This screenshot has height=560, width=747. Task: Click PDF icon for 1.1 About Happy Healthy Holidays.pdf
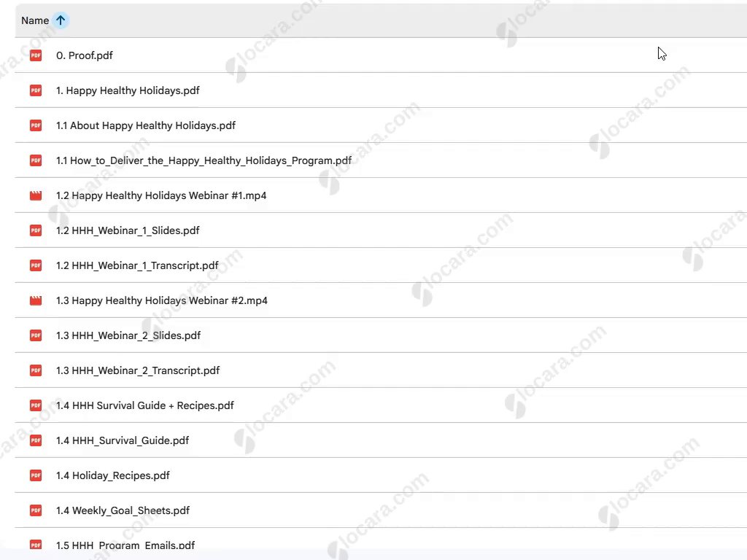pyautogui.click(x=36, y=125)
